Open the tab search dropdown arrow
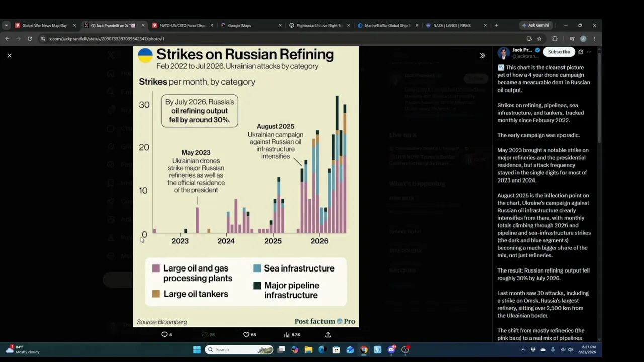This screenshot has height=362, width=644. 6,25
